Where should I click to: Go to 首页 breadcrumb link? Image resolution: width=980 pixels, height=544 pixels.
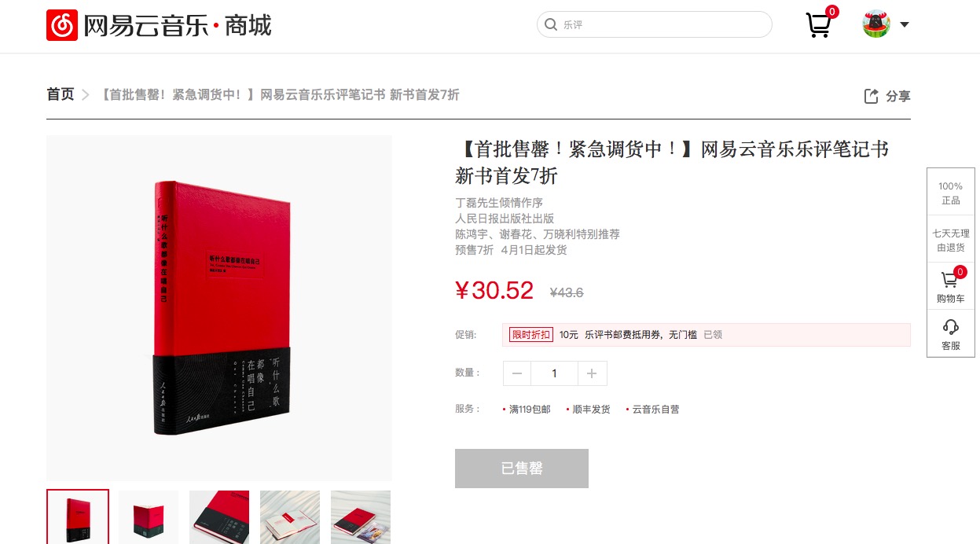coord(61,94)
